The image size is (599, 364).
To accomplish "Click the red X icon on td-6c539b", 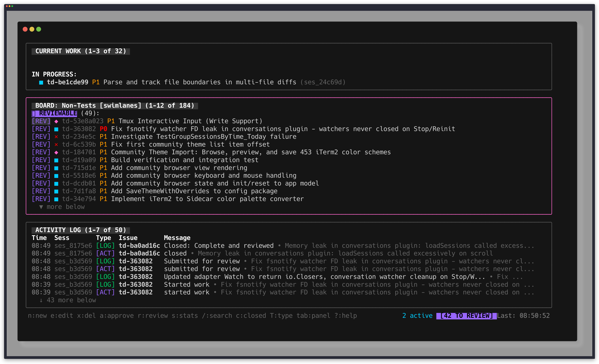I will tap(56, 144).
